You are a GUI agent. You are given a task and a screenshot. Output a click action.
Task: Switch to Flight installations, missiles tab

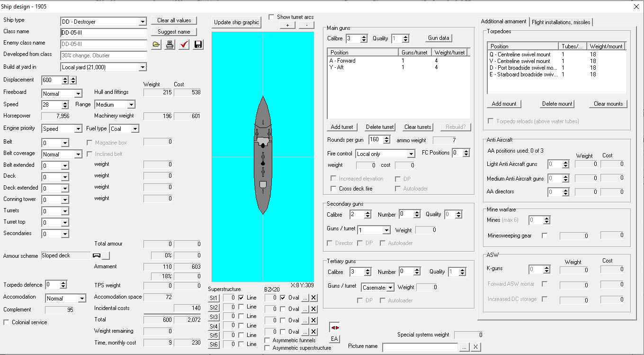pos(560,22)
